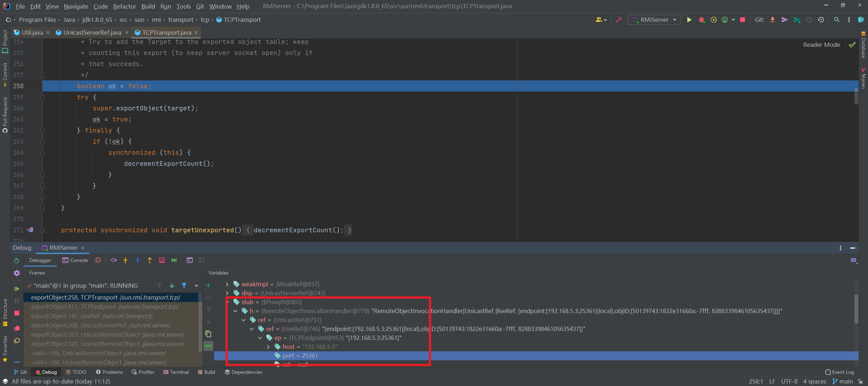This screenshot has width=868, height=386.
Task: Click the Step Out icon
Action: [x=150, y=260]
